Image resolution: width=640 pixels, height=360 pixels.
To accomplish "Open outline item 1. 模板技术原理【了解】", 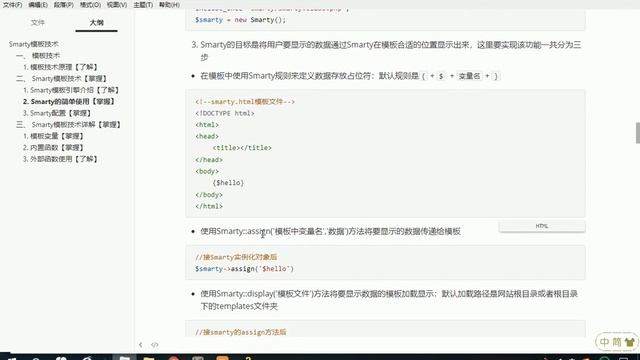I will click(60, 67).
